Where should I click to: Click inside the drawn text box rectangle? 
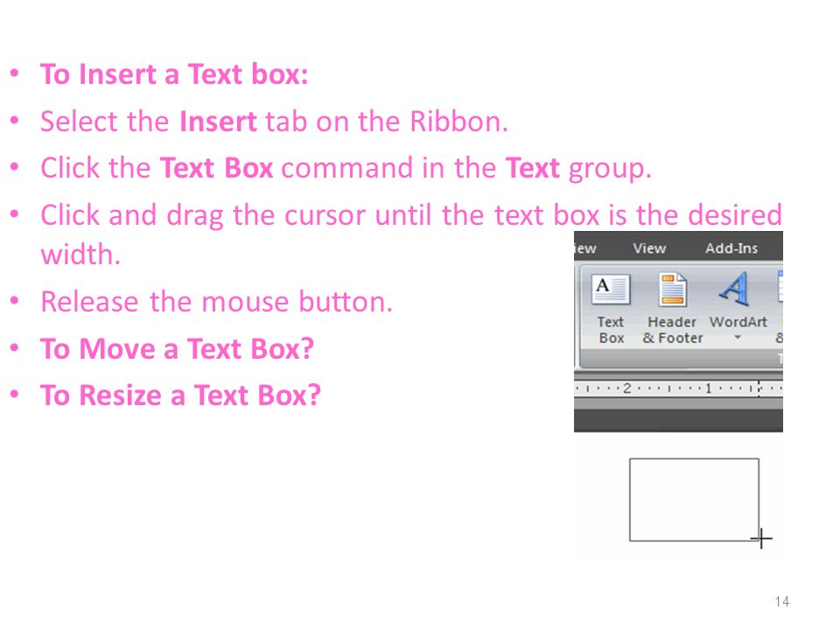click(694, 500)
